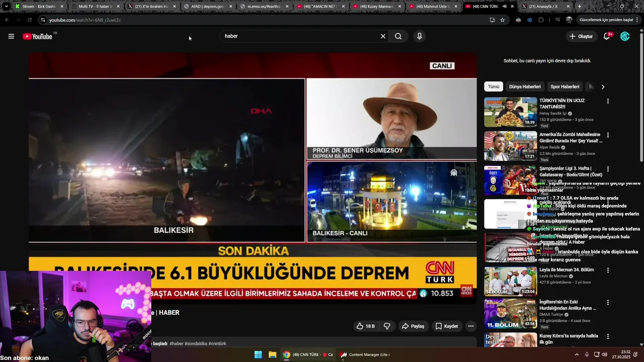This screenshot has height=362, width=644.
Task: Open File Explorer from the taskbar
Action: [x=272, y=354]
